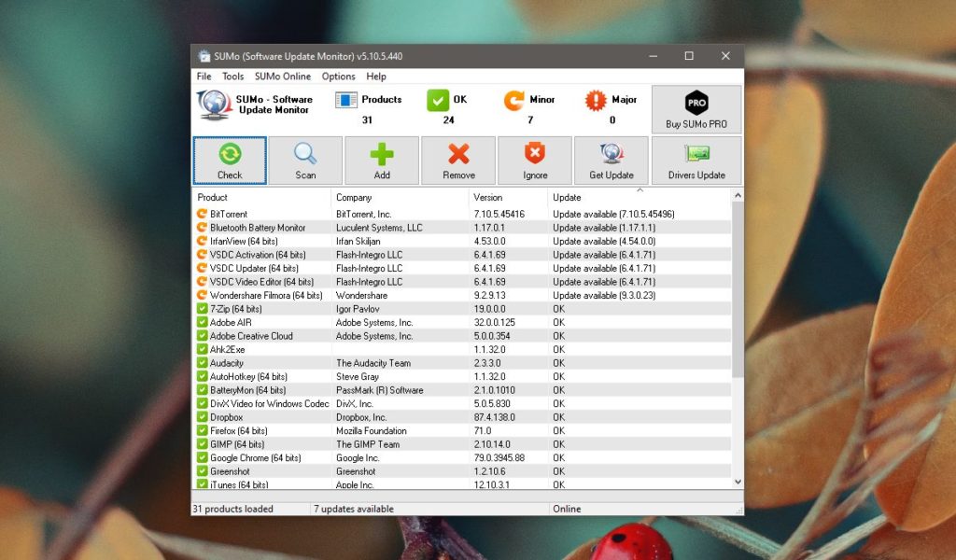Open the Options menu
This screenshot has height=560, width=956.
[338, 77]
